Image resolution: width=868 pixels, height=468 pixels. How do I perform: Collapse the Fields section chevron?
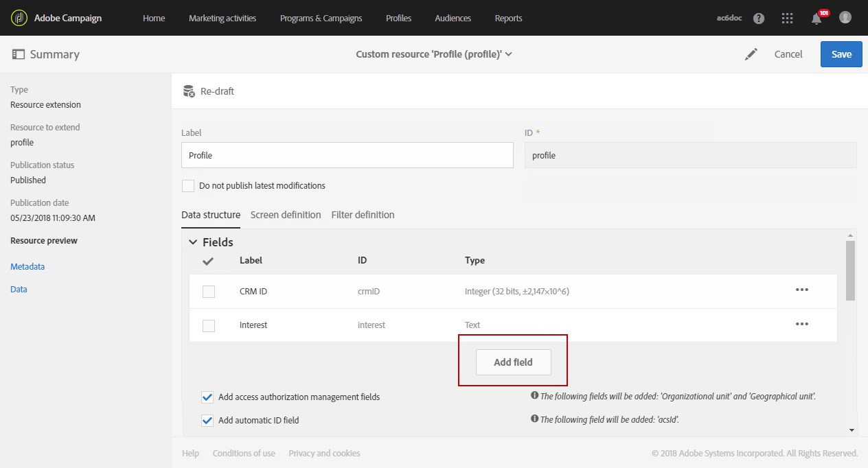click(x=193, y=242)
